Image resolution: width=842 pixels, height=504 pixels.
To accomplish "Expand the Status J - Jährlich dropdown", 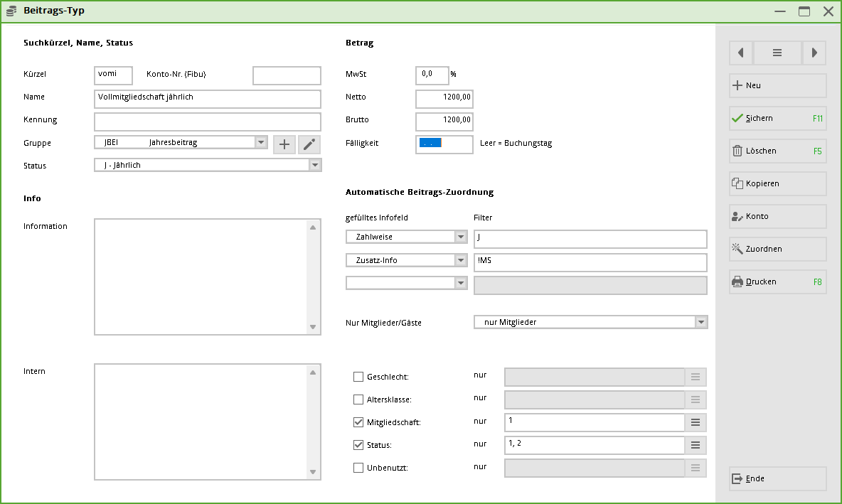I will tap(315, 166).
